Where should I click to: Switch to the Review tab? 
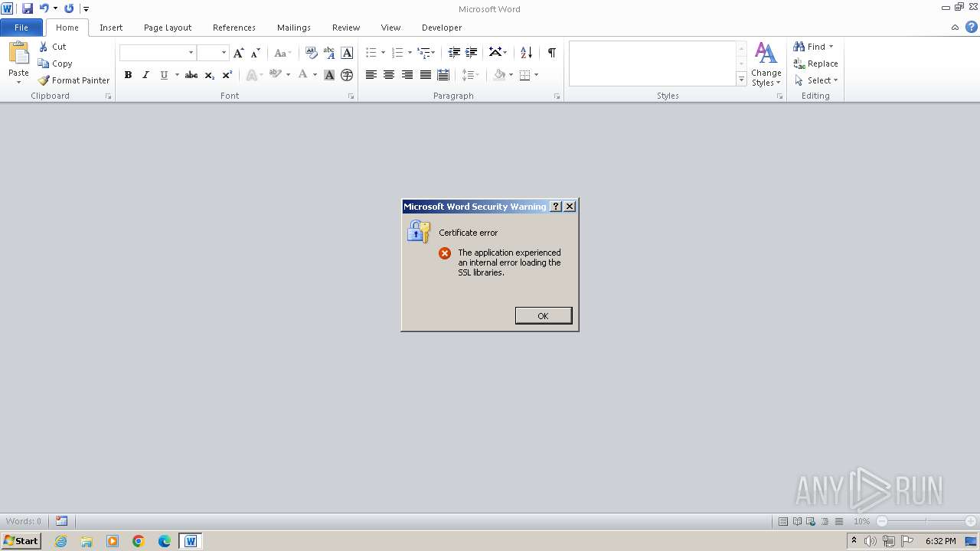pos(346,28)
